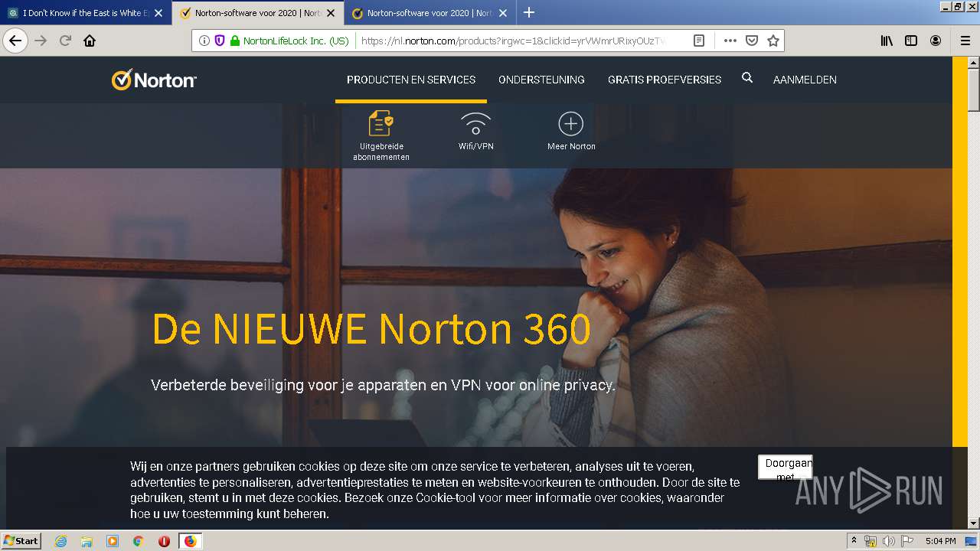Open a new tab with plus button

pos(529,12)
